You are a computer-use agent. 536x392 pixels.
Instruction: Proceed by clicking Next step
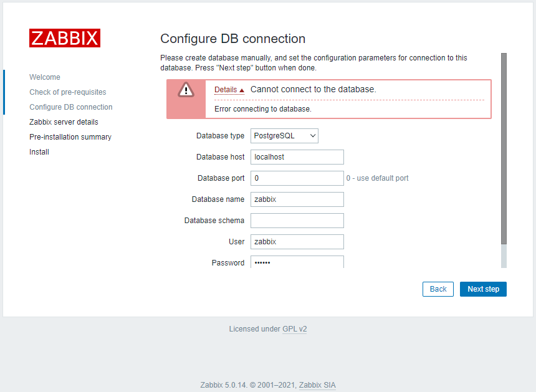[483, 289]
